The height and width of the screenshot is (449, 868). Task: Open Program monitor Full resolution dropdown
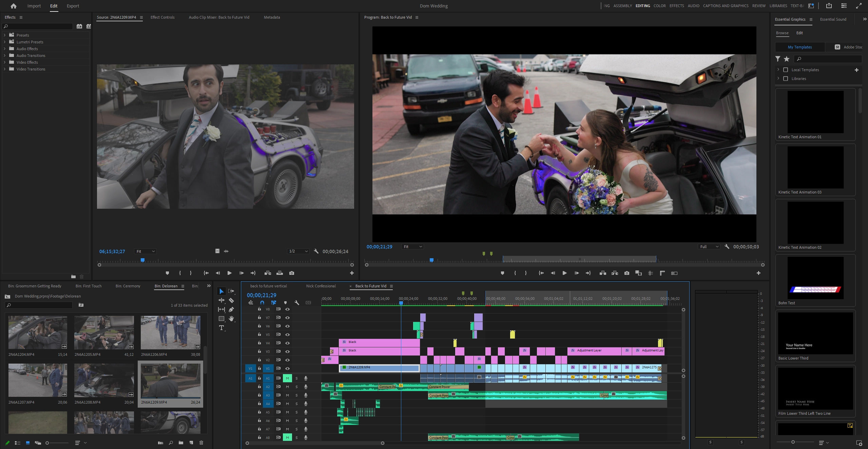click(x=709, y=247)
